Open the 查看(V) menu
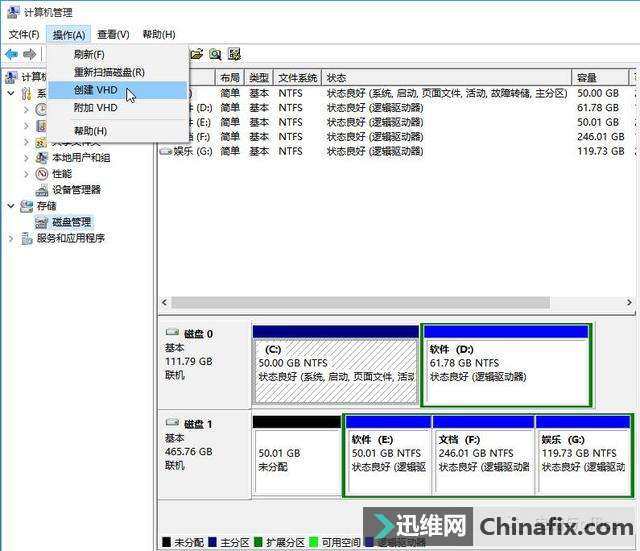Viewport: 640px width, 551px height. 113,35
